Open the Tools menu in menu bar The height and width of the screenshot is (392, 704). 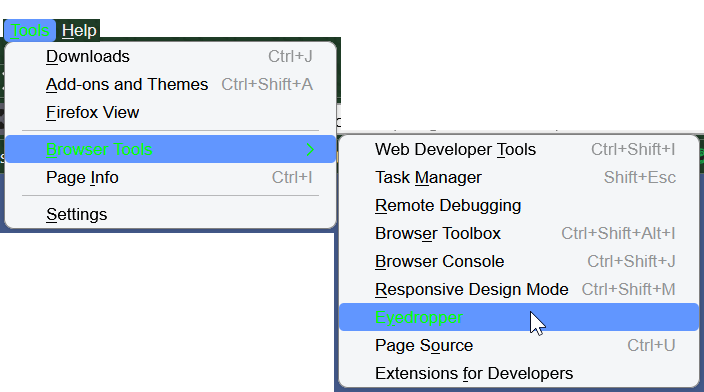(30, 31)
